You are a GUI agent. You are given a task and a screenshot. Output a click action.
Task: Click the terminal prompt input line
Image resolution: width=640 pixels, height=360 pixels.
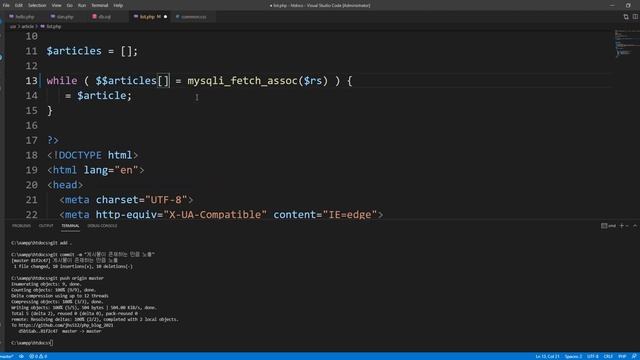[32, 343]
